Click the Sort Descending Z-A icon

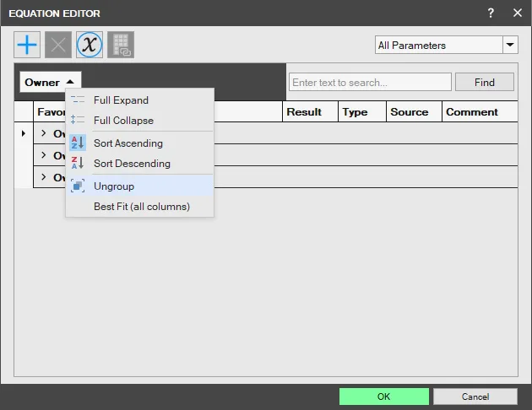[78, 163]
